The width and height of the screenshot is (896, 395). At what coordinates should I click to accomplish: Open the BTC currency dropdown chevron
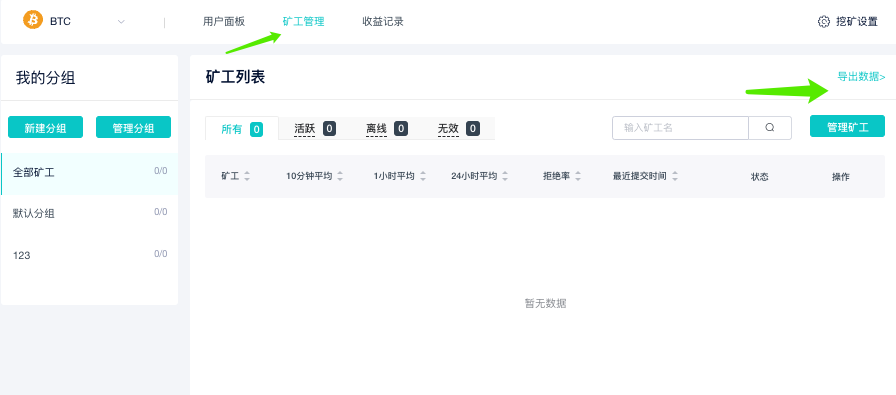click(x=121, y=22)
